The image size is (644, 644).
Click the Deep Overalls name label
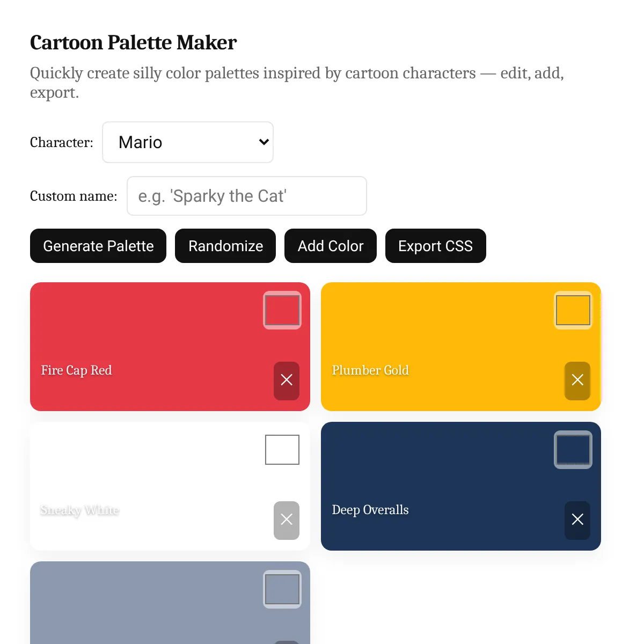pos(370,510)
